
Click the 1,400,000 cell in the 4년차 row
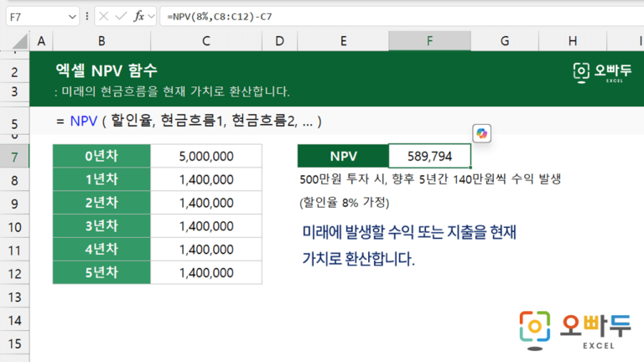pyautogui.click(x=206, y=250)
